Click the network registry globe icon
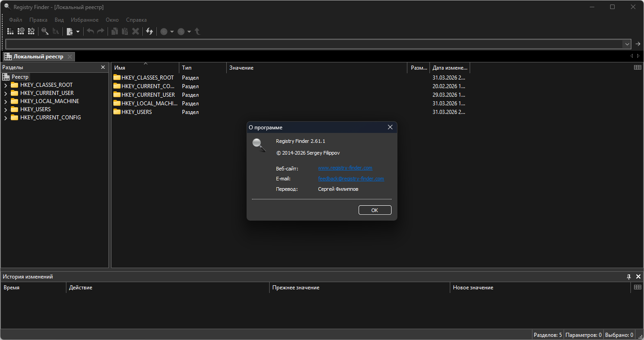The width and height of the screenshot is (644, 340). (21, 31)
